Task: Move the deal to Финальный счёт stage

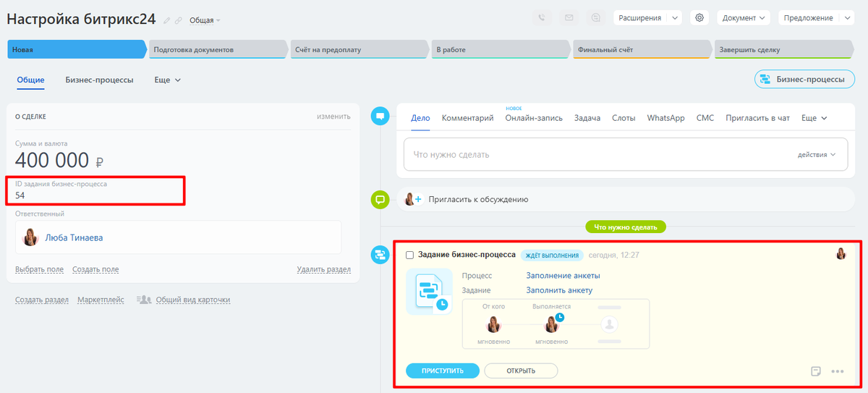Action: (642, 49)
